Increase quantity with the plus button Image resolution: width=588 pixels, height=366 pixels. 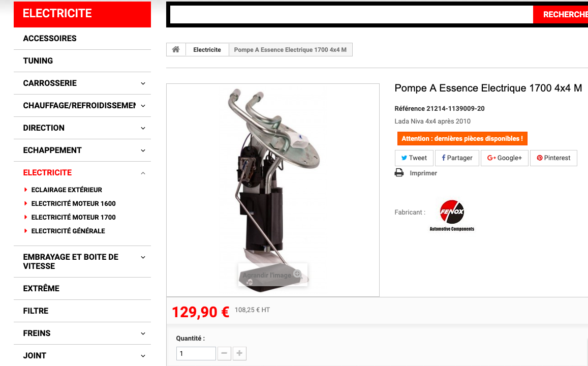coord(240,353)
